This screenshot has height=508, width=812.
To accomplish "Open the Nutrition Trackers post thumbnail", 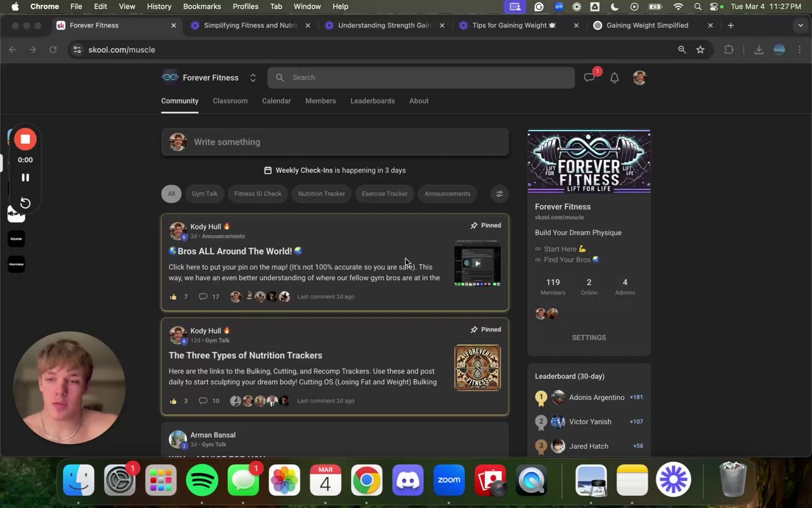I will point(477,368).
